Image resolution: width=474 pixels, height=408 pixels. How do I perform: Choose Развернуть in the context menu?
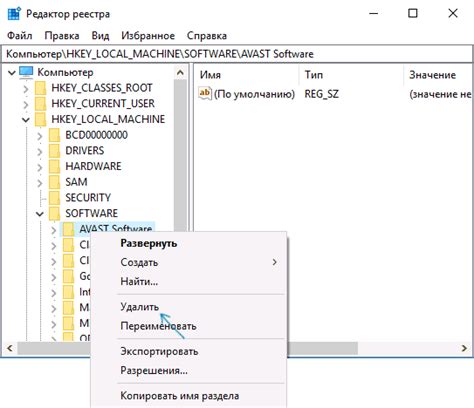click(x=188, y=243)
